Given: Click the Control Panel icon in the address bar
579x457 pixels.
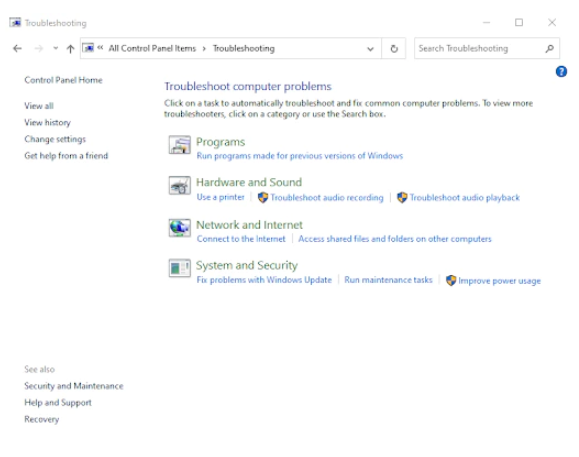Looking at the screenshot, I should (x=88, y=48).
